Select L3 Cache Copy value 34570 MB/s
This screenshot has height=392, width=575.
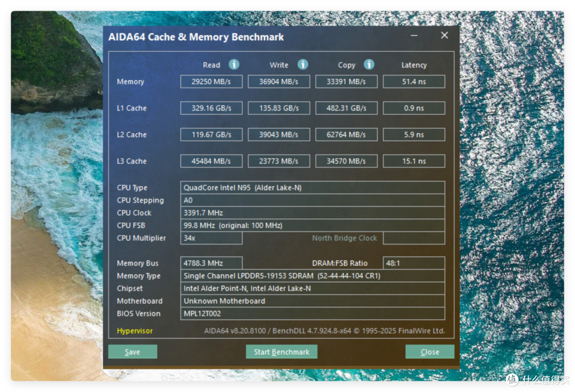pyautogui.click(x=346, y=161)
